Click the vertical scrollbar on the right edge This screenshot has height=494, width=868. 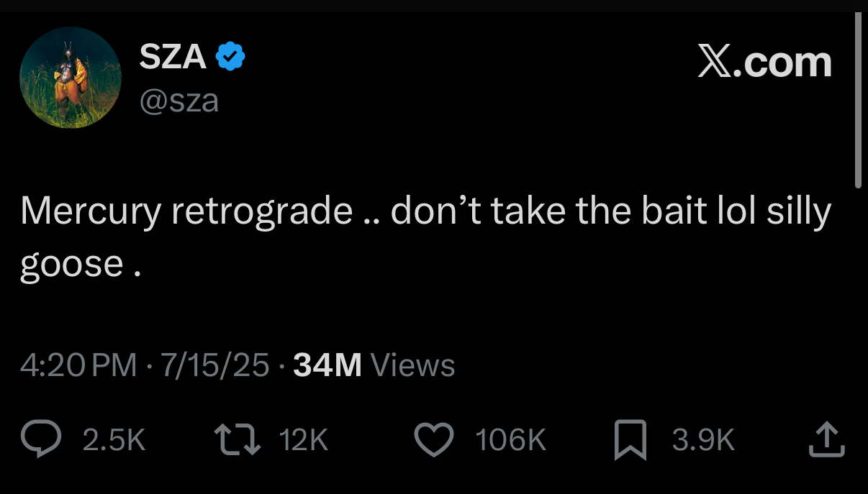(858, 101)
